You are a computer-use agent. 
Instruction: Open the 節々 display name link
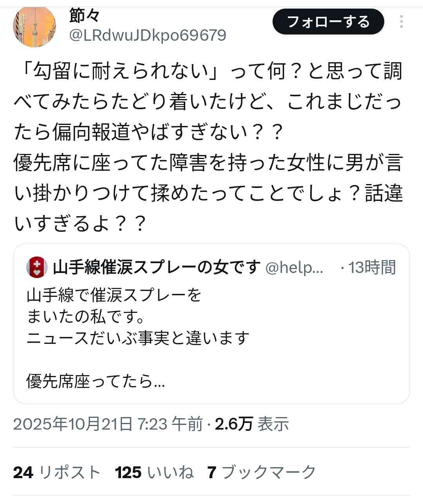click(x=85, y=16)
